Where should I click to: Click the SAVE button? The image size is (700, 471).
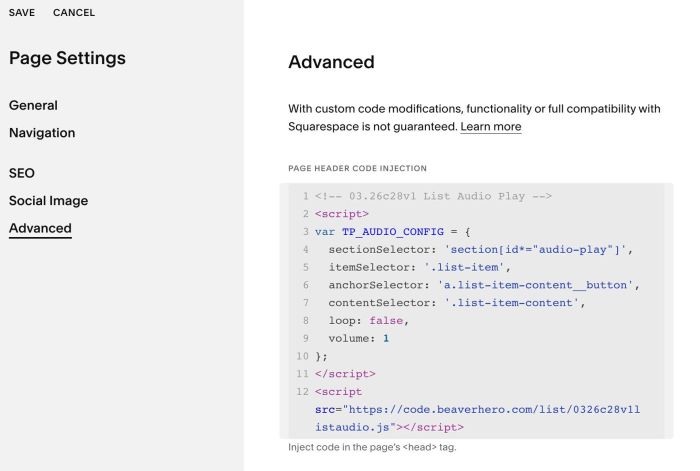(x=21, y=13)
